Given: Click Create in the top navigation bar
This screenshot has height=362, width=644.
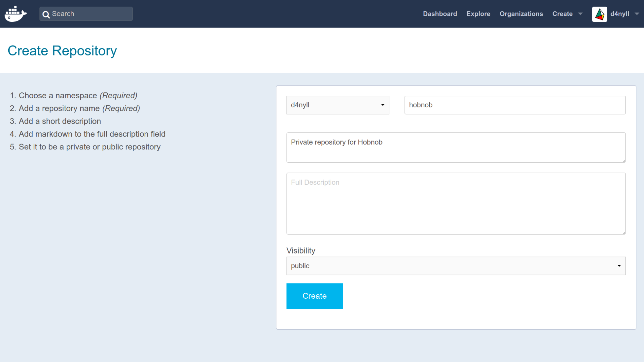Looking at the screenshot, I should click(x=562, y=14).
